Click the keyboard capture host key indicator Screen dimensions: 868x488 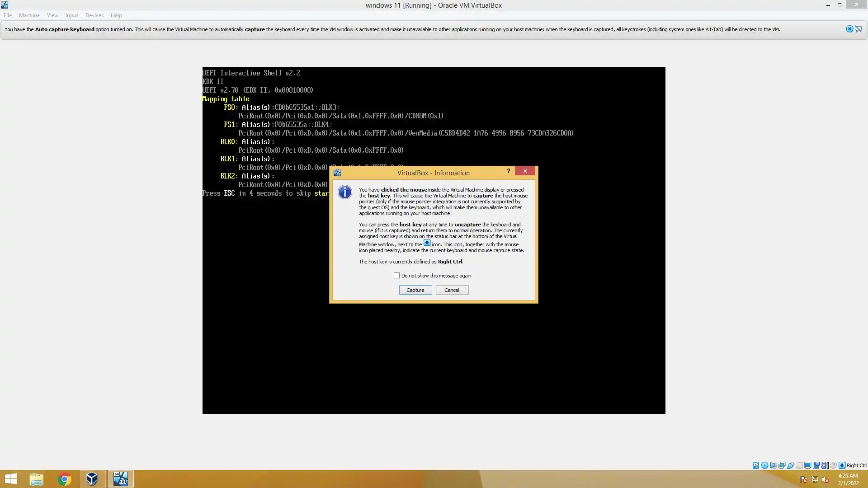(x=842, y=465)
